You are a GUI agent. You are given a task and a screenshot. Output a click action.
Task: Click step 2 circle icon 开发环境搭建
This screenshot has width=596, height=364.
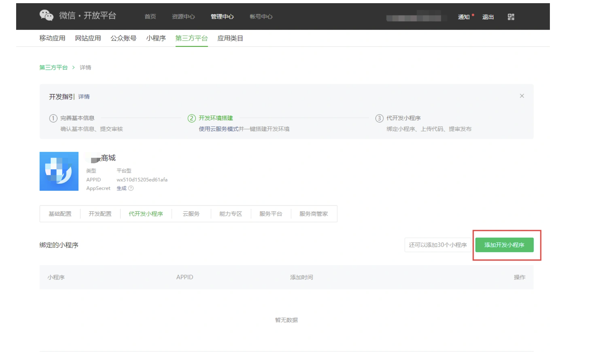(x=192, y=118)
